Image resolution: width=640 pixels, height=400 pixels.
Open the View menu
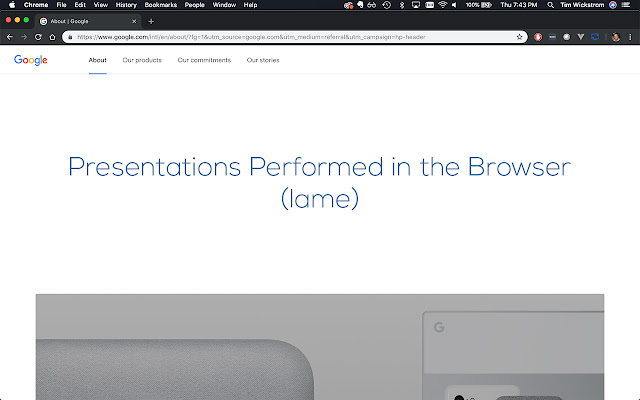[101, 5]
